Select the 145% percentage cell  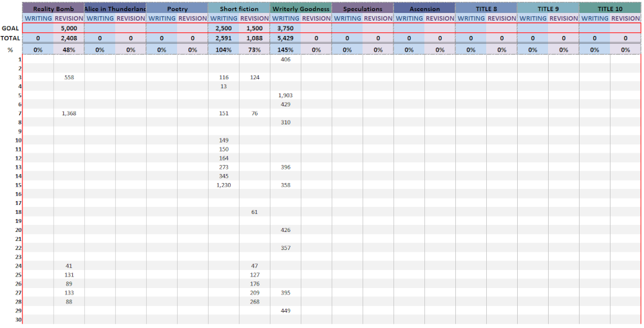click(x=285, y=50)
